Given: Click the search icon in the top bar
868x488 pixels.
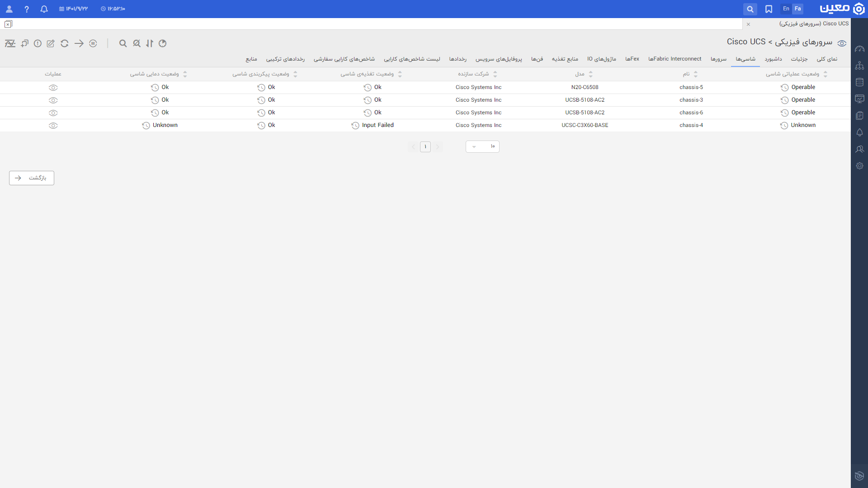Looking at the screenshot, I should point(750,9).
